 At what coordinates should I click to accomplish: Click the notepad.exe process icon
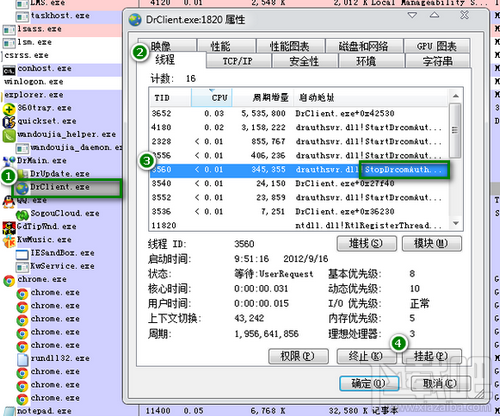[x=9, y=411]
